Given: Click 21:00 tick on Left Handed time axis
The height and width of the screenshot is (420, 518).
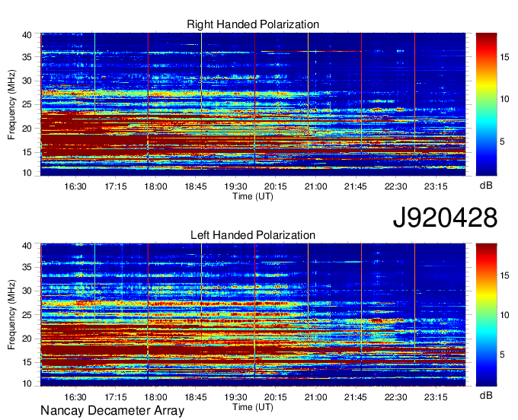Looking at the screenshot, I should [316, 397].
